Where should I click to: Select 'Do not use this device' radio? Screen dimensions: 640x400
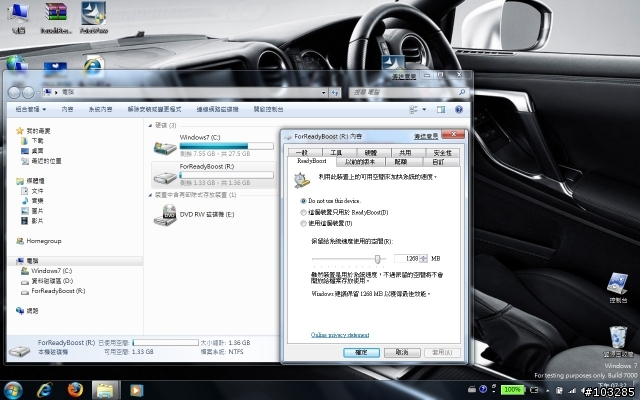(303, 201)
